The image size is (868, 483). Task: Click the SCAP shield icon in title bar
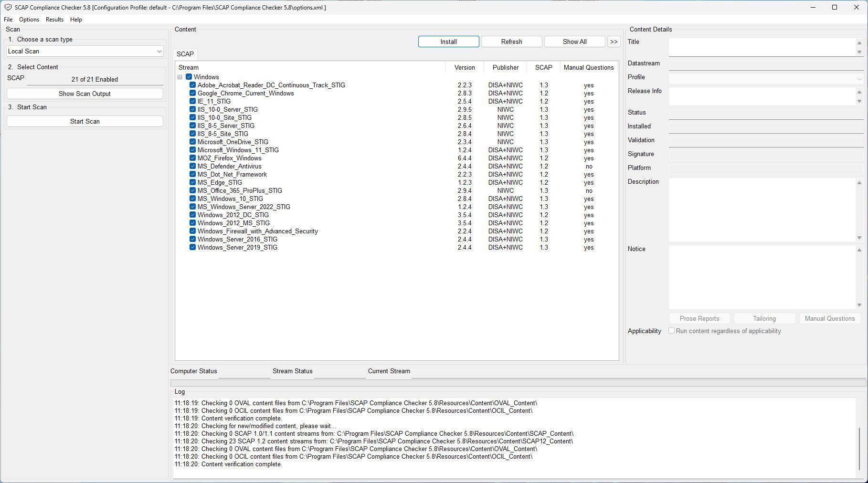click(x=8, y=7)
